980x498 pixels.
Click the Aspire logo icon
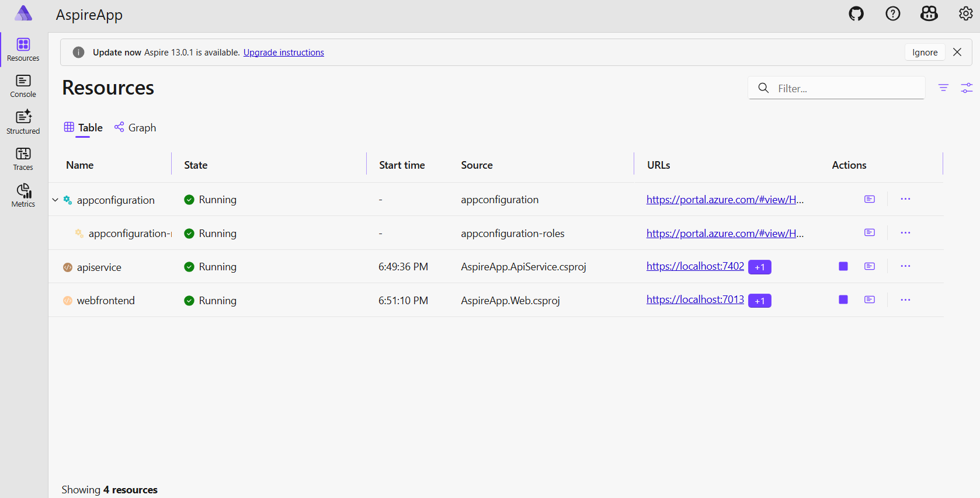[x=23, y=13]
